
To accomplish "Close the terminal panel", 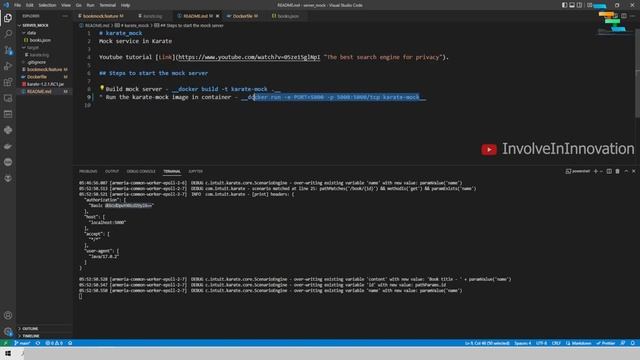I will 634,171.
